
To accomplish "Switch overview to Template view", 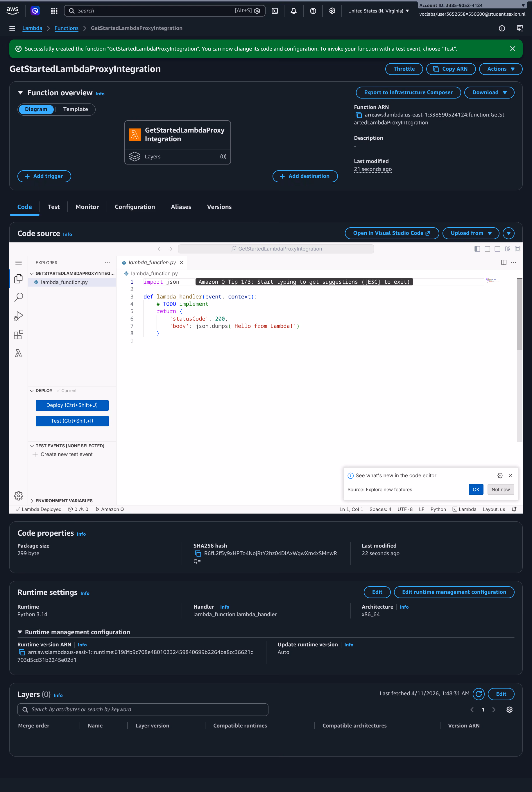I will click(x=75, y=109).
